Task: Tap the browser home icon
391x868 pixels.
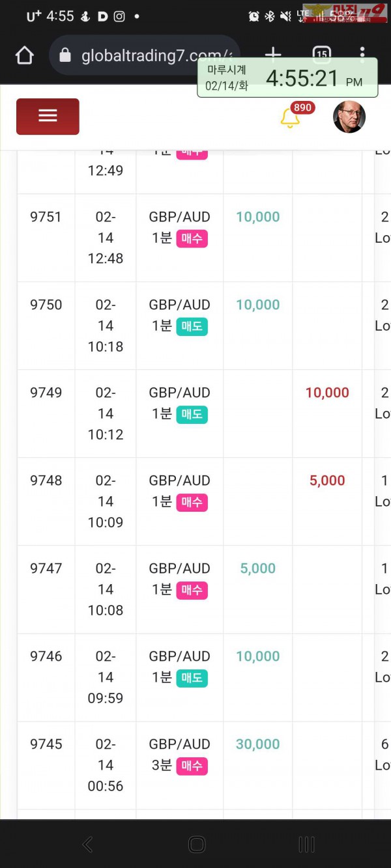Action: (x=25, y=56)
